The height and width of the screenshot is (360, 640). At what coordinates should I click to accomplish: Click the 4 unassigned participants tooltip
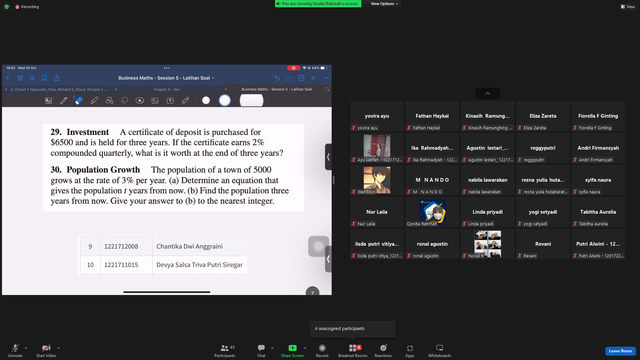(353, 329)
